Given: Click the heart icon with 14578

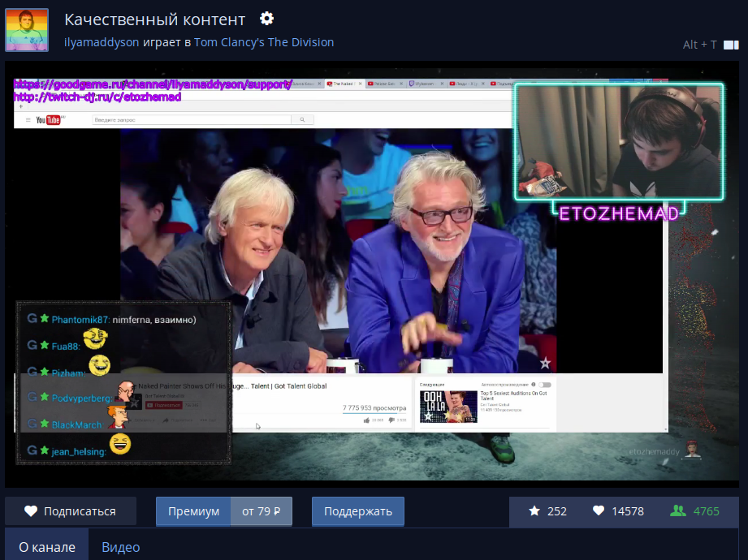Looking at the screenshot, I should 599,511.
